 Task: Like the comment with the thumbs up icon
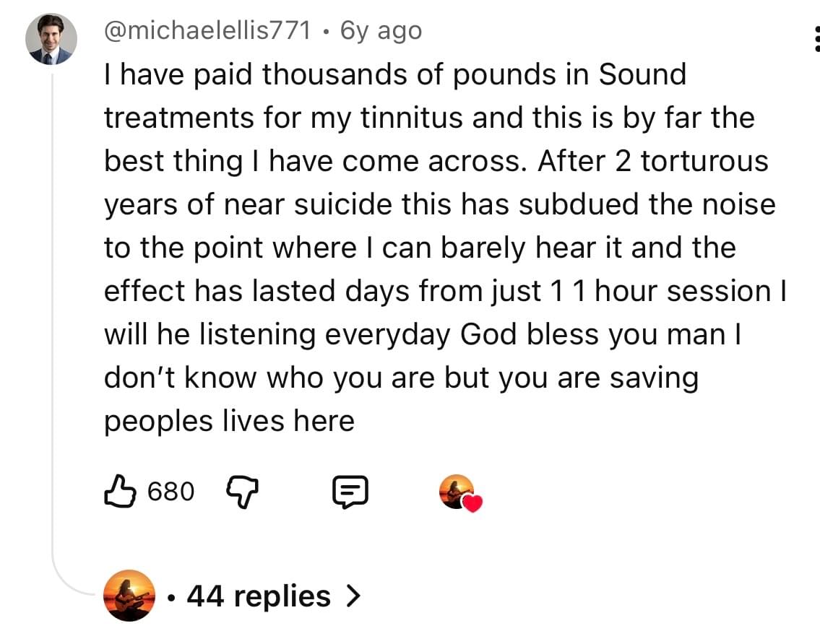coord(120,492)
